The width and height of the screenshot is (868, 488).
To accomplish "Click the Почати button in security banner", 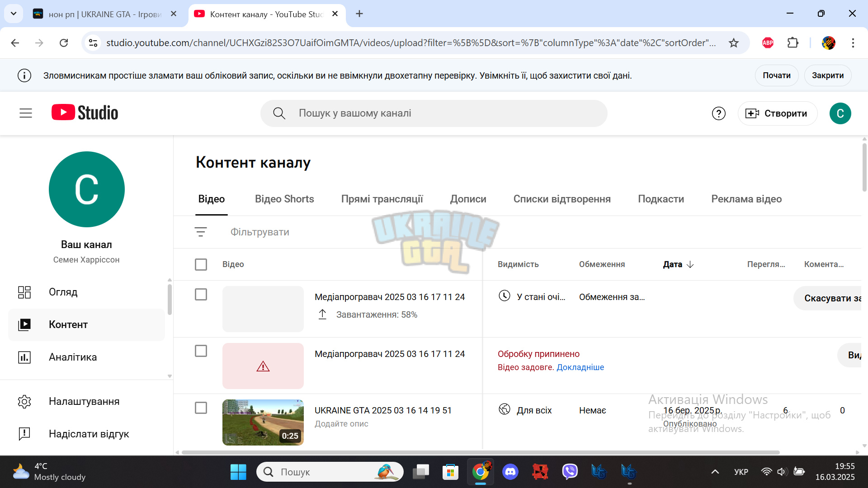I will (777, 75).
